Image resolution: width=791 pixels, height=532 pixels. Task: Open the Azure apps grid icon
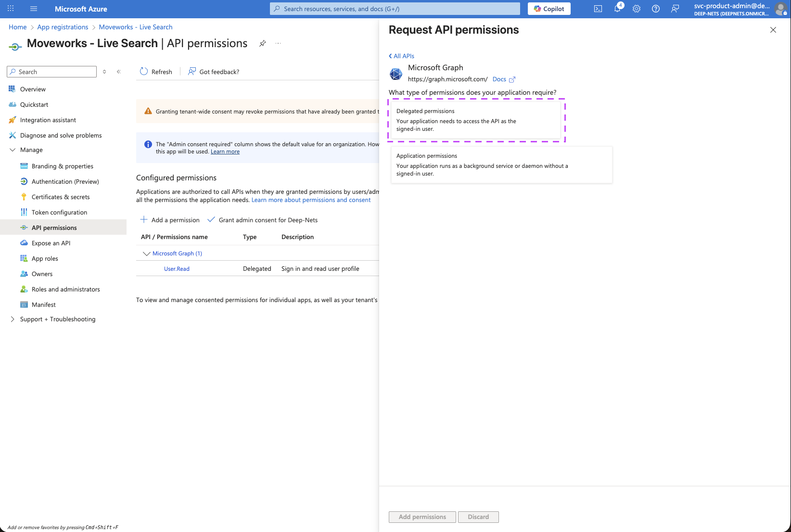(x=11, y=9)
